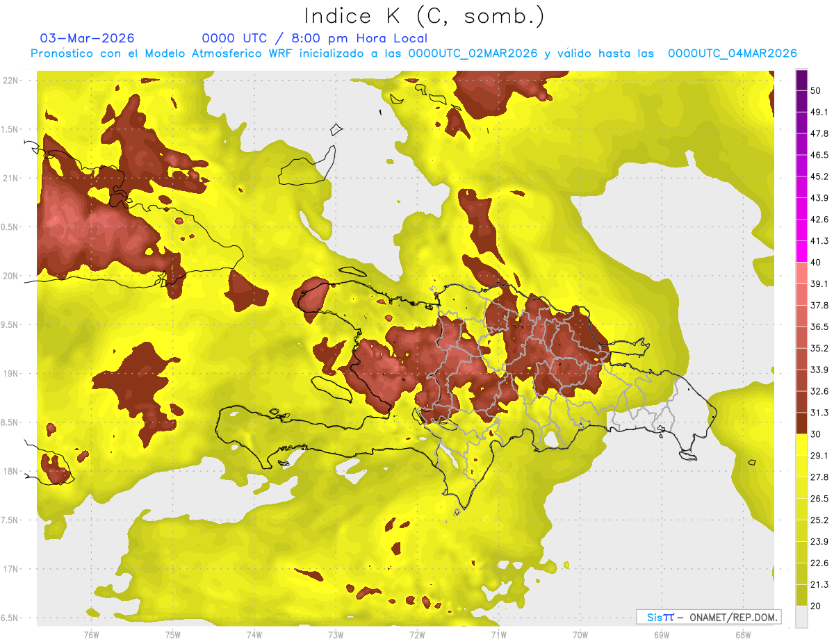834x644 pixels.
Task: Click the '41.3' value on the color scale
Action: click(x=819, y=241)
